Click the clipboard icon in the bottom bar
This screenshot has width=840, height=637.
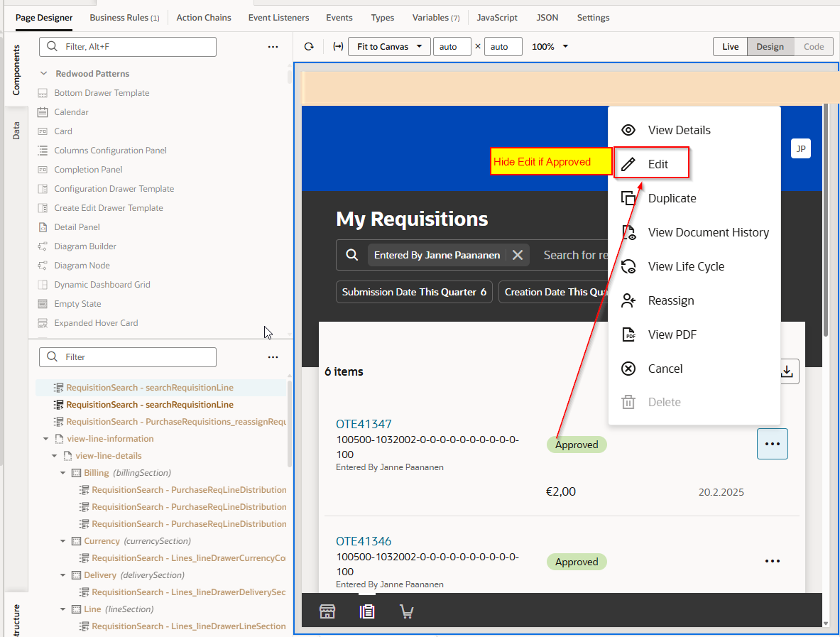coord(367,611)
